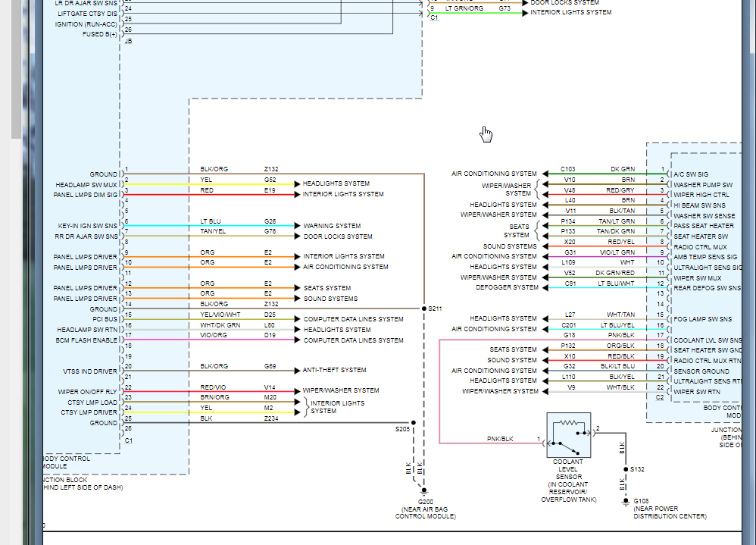Click the S211 splice label
Image resolution: width=756 pixels, height=545 pixels.
(x=435, y=309)
